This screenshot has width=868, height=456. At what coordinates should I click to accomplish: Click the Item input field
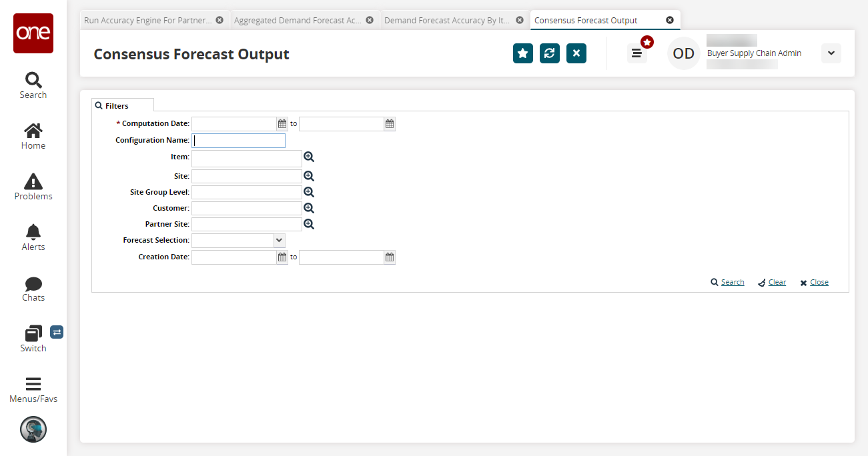point(247,158)
